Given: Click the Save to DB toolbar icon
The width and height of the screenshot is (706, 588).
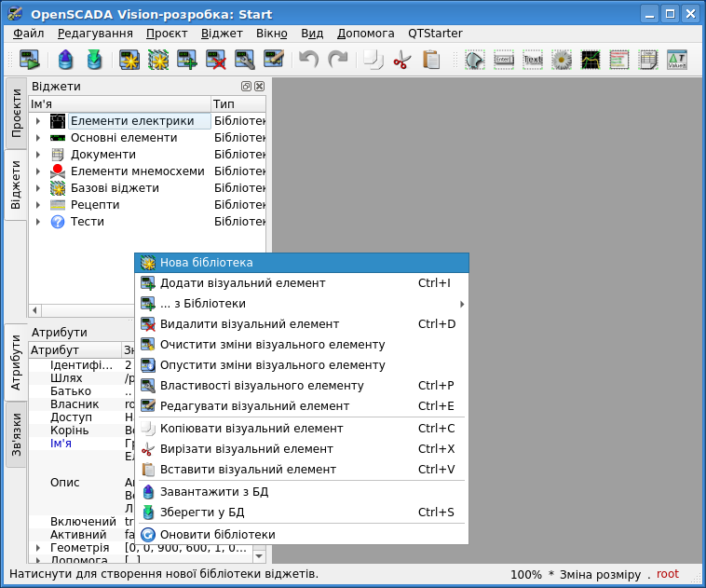Looking at the screenshot, I should pos(94,61).
